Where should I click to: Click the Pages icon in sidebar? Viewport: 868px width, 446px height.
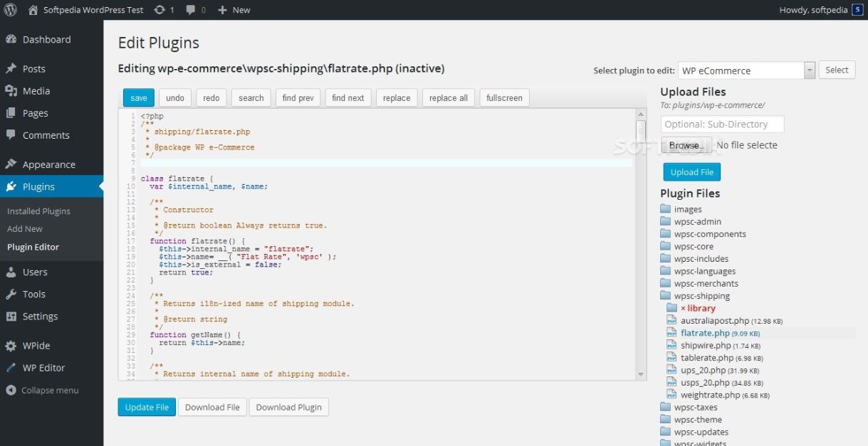[x=11, y=112]
